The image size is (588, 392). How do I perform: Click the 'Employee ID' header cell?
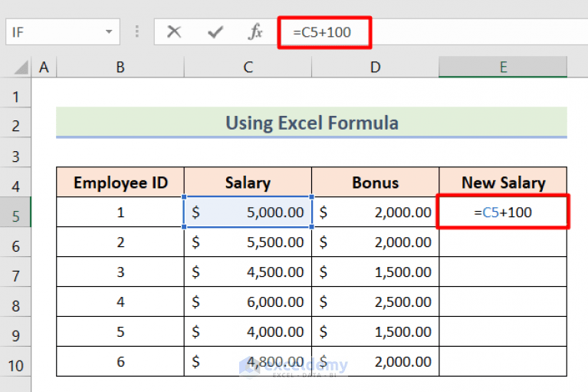tap(120, 183)
